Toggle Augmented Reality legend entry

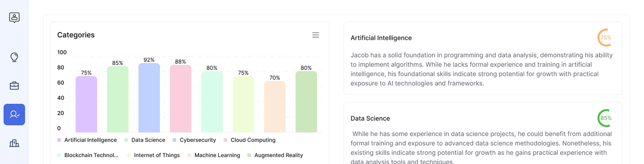point(278,155)
